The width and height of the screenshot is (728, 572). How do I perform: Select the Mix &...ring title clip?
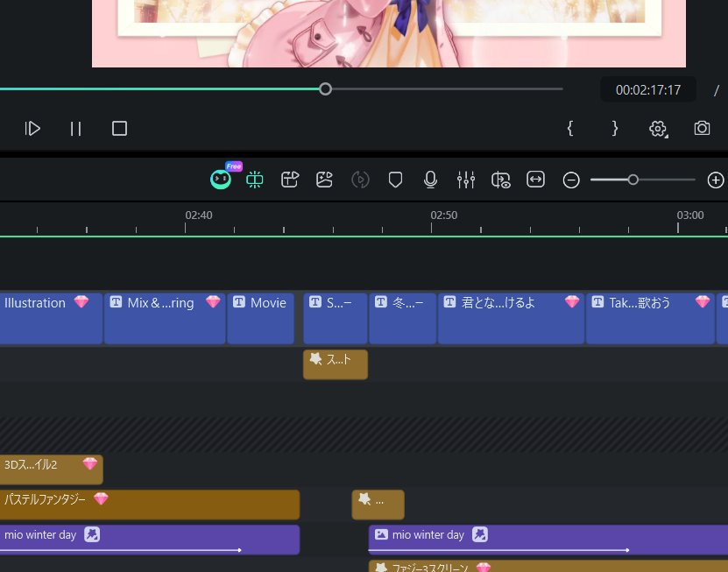[x=165, y=318]
